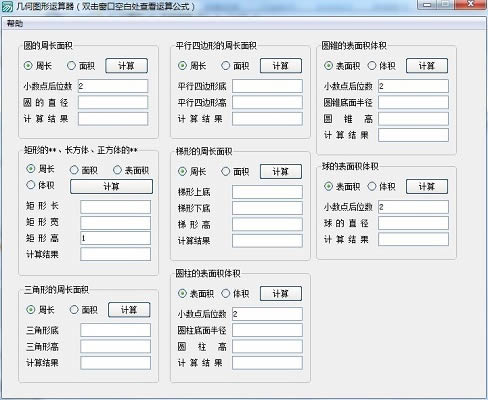Click 计算 button in 圆的周长面积 group
The image size is (488, 400).
[x=126, y=66]
